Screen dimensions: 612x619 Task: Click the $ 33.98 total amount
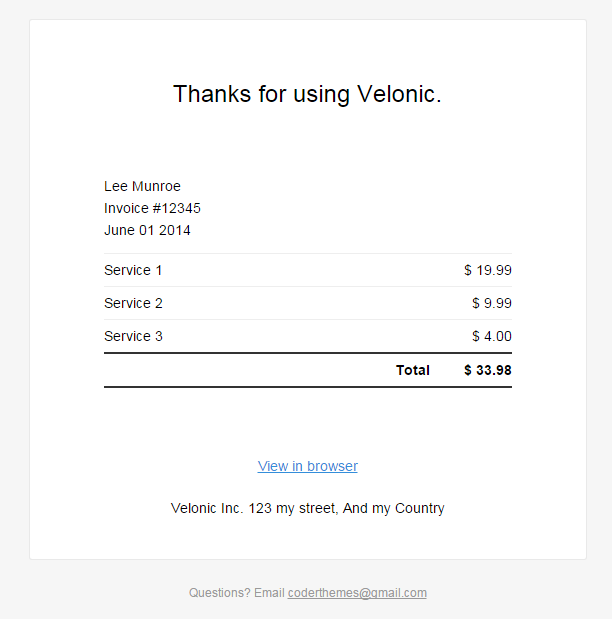(x=488, y=370)
